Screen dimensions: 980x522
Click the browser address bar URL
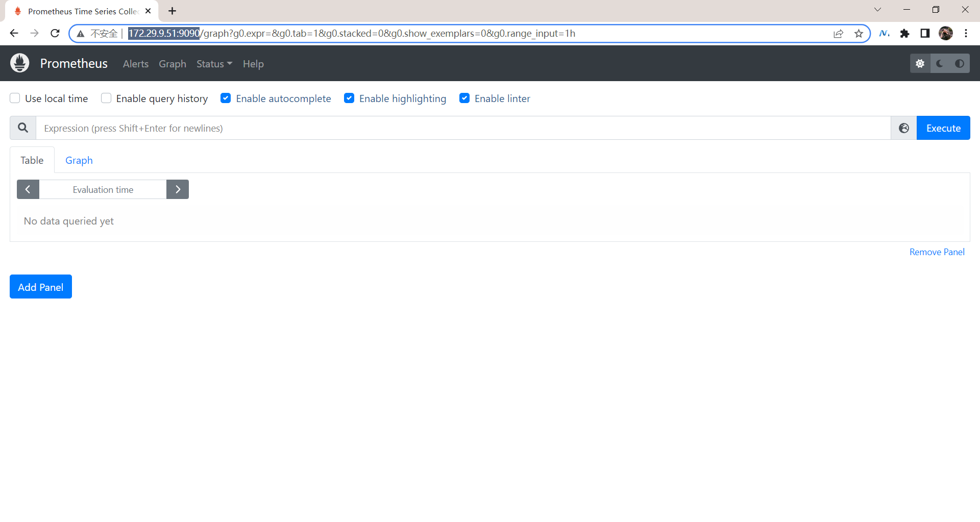(352, 34)
